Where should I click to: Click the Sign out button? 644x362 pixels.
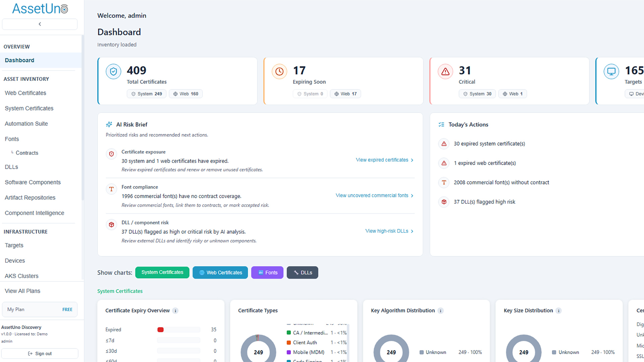tap(40, 354)
